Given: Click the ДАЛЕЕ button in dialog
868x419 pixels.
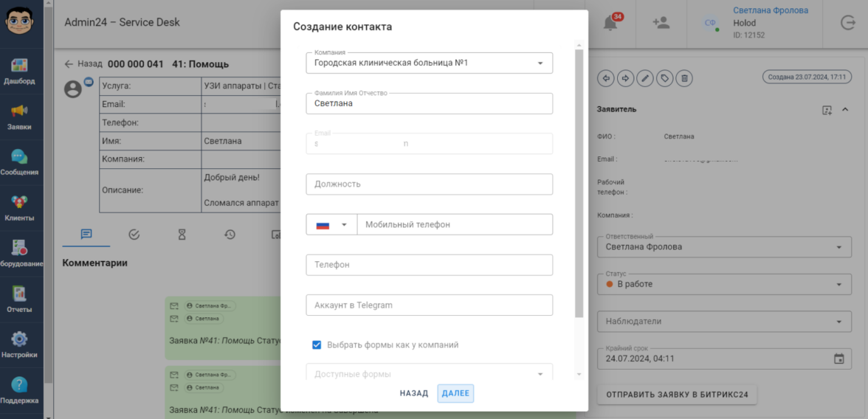Looking at the screenshot, I should [x=455, y=393].
